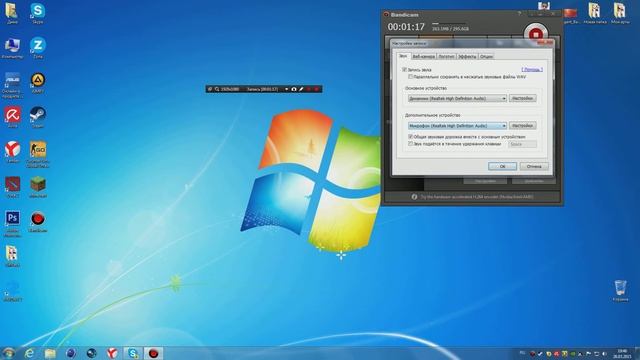Open the folder icon at desktop top-left

click(x=11, y=13)
